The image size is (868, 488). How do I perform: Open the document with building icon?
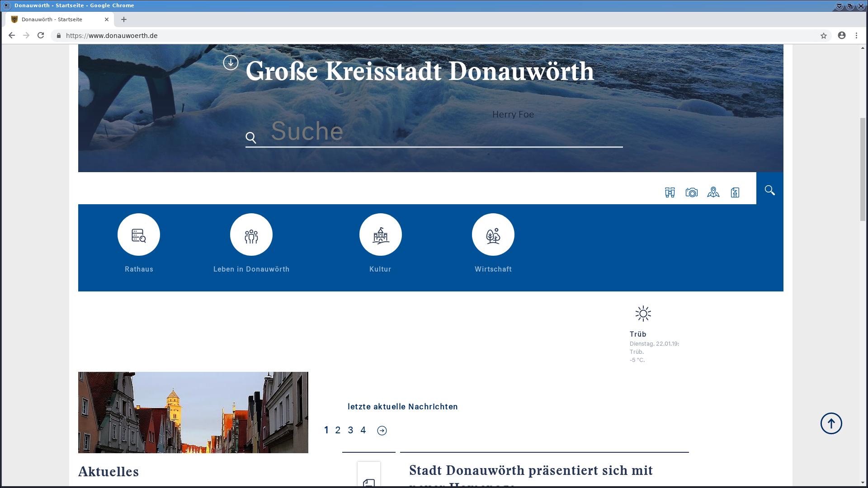[x=735, y=192]
